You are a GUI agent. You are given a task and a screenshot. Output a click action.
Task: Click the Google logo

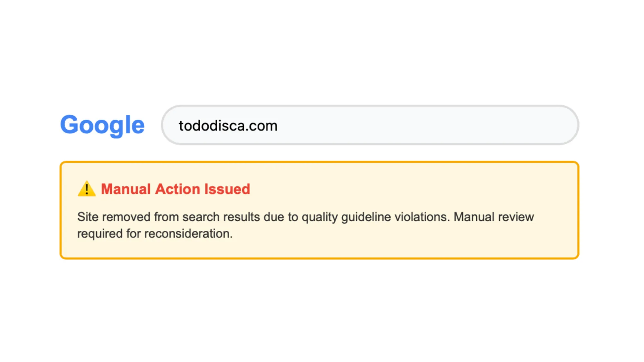click(x=102, y=125)
